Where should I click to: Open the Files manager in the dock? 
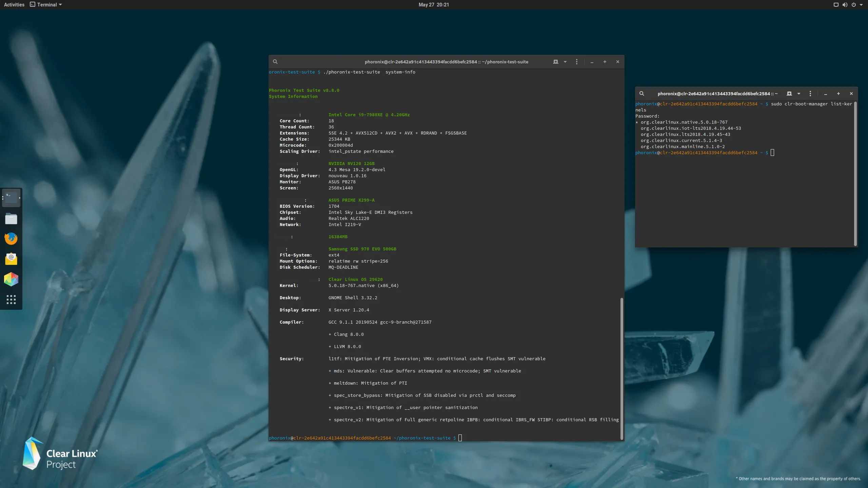click(x=11, y=219)
